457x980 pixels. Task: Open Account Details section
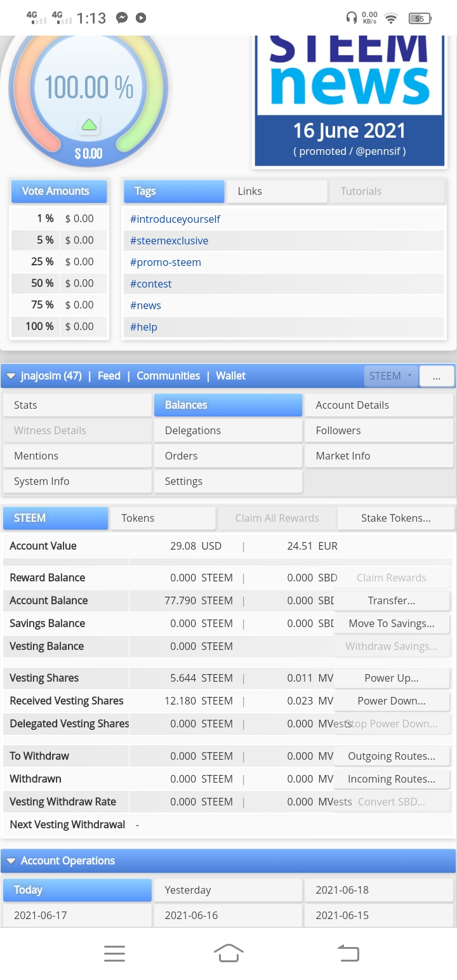coord(379,405)
